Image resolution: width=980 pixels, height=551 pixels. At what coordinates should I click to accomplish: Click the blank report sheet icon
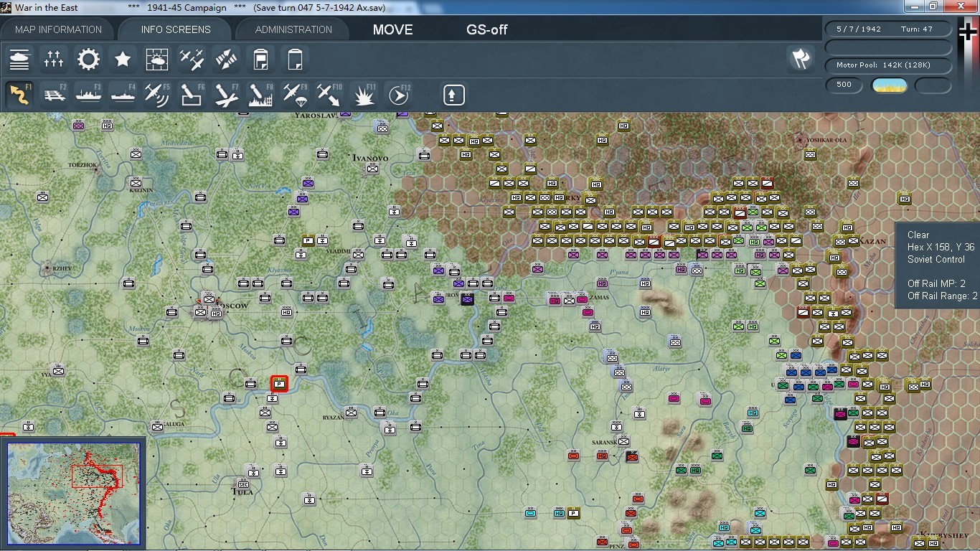295,60
